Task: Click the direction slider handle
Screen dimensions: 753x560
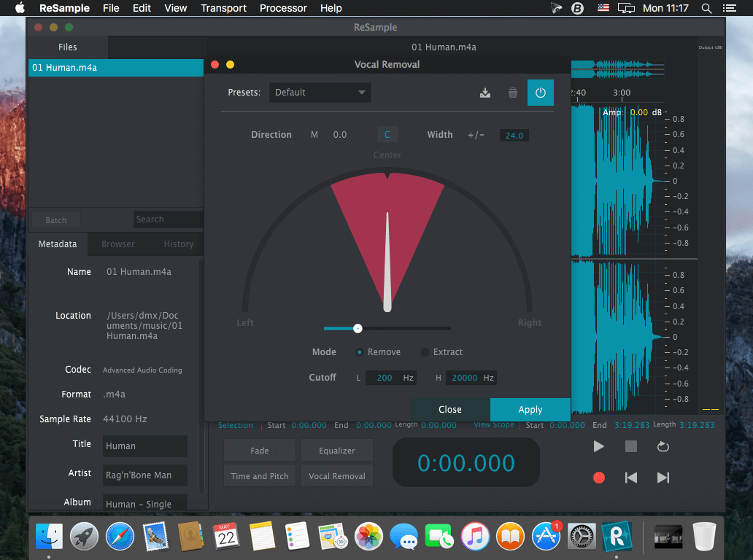Action: [x=358, y=328]
